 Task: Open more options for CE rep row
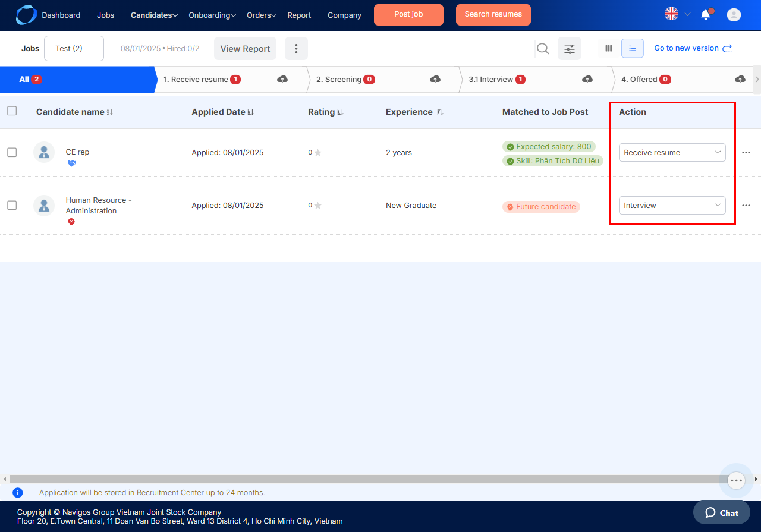[746, 153]
